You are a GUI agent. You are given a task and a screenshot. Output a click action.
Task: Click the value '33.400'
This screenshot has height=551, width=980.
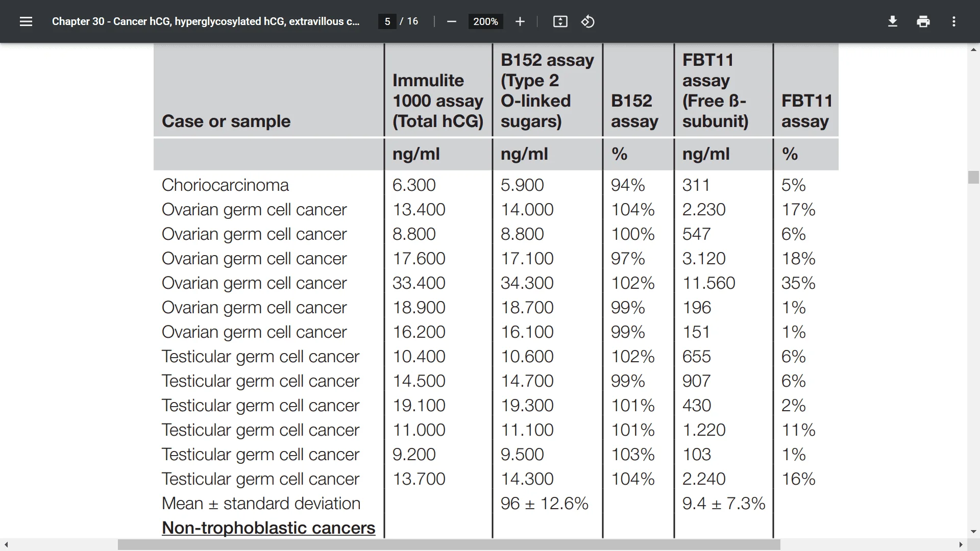click(x=419, y=283)
